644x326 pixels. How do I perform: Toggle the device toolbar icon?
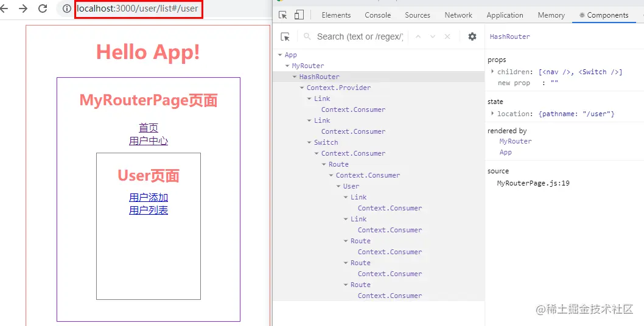coord(299,15)
